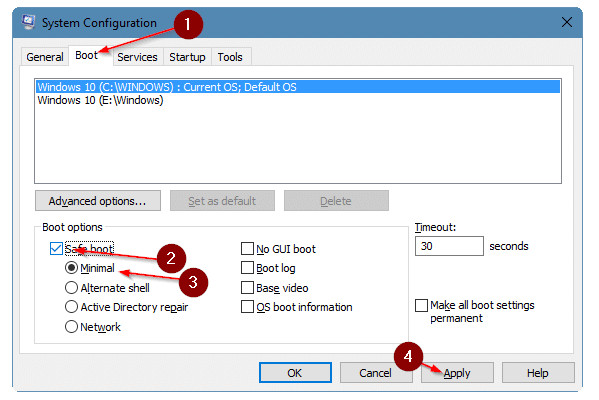599x400 pixels.
Task: Open the Tools tab
Action: 230,57
